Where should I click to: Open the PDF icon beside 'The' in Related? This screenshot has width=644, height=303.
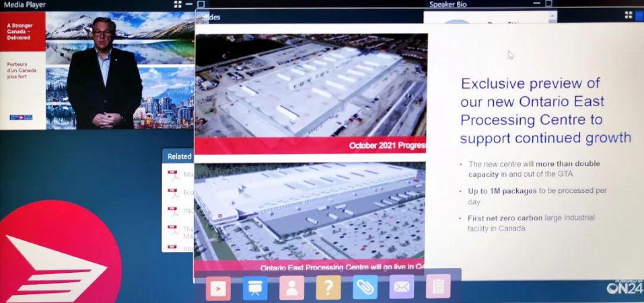tap(174, 230)
